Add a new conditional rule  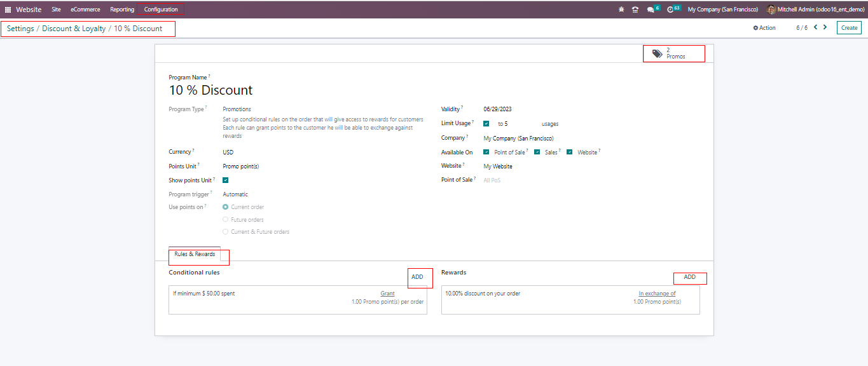(x=417, y=277)
